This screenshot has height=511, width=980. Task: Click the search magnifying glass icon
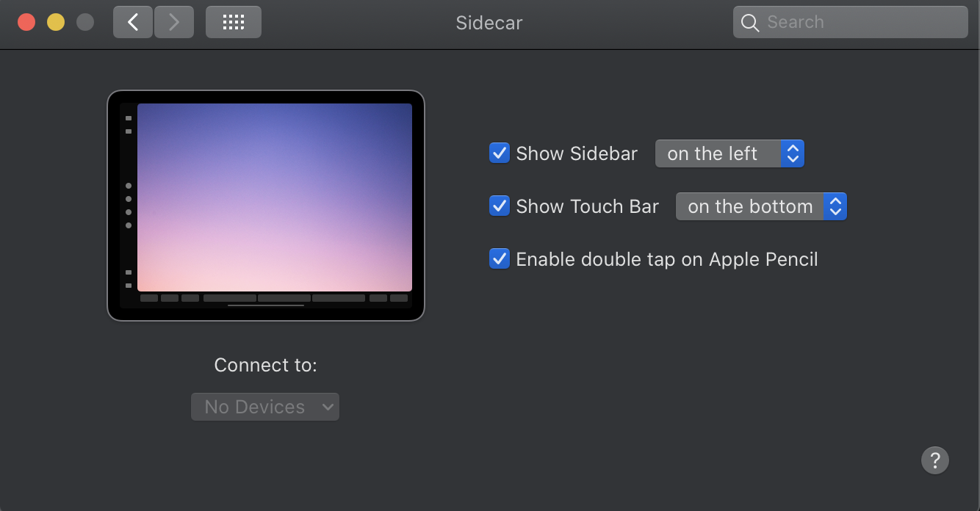coord(749,23)
